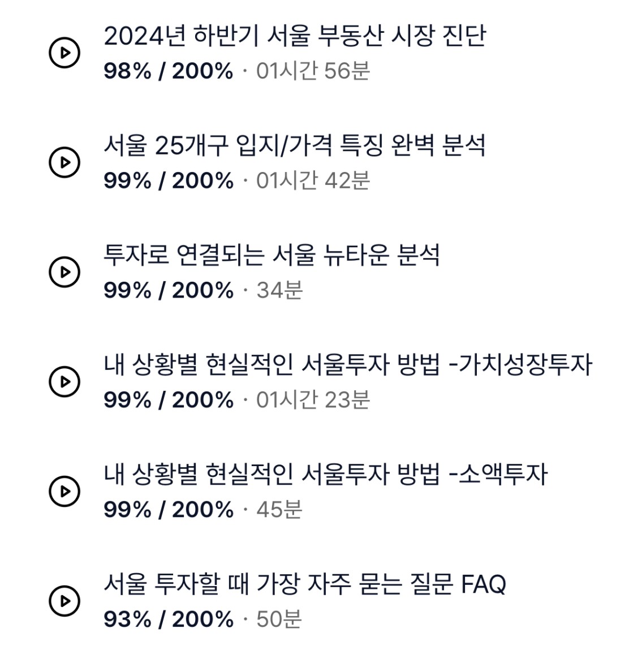Click the 01시간 23분 duration label
This screenshot has width=629, height=672.
coord(313,400)
